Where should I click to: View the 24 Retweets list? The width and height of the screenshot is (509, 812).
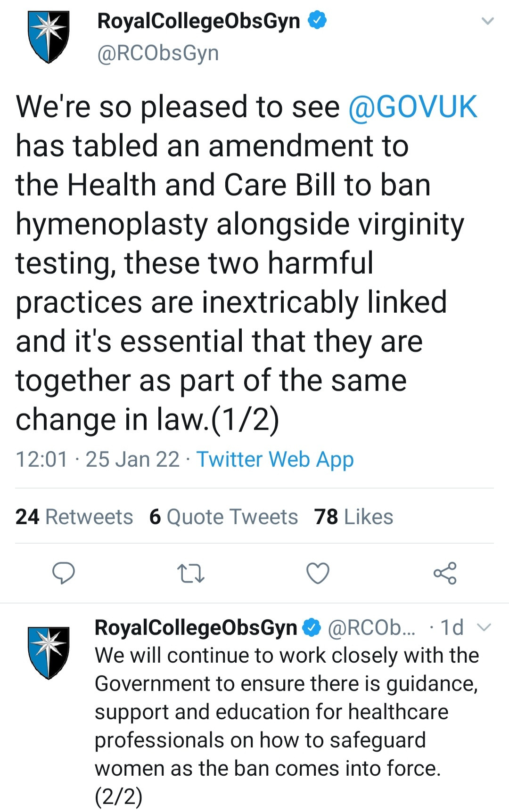tap(74, 516)
